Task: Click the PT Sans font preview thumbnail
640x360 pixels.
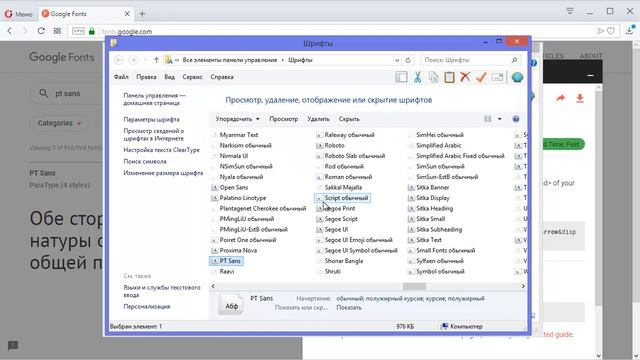Action: click(231, 305)
